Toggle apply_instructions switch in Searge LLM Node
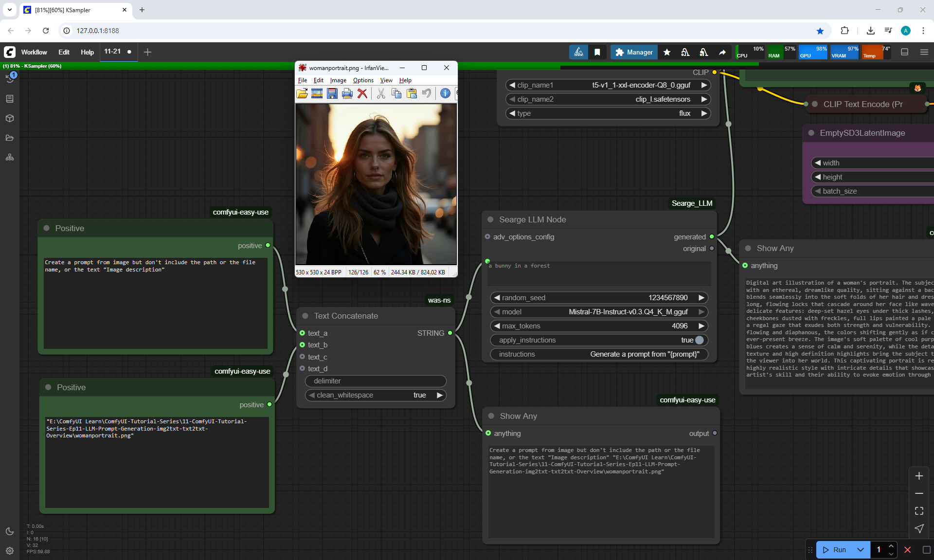 pyautogui.click(x=700, y=340)
